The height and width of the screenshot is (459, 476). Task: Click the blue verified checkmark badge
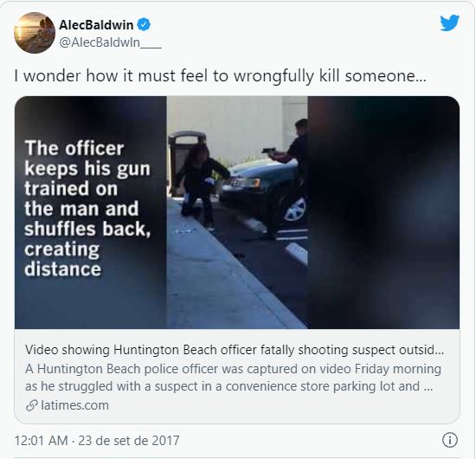tap(144, 24)
